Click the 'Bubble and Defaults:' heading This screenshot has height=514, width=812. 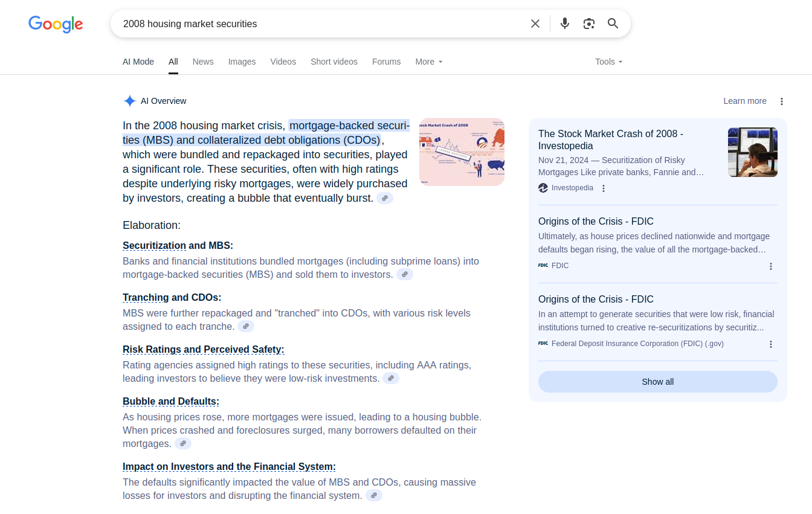coord(171,401)
